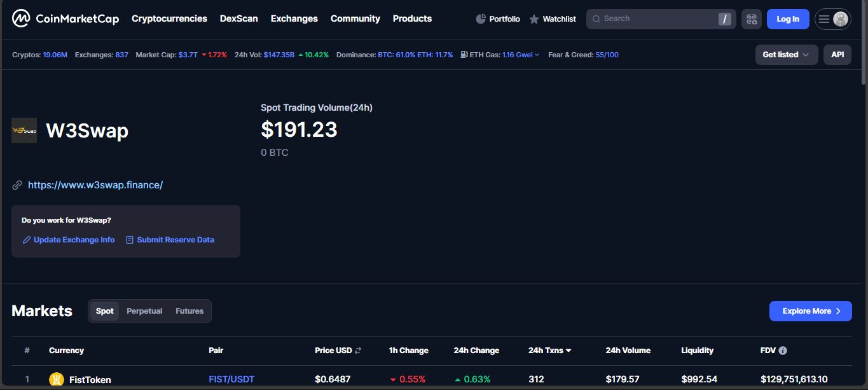This screenshot has height=390, width=868.
Task: Click the API button
Action: (837, 55)
